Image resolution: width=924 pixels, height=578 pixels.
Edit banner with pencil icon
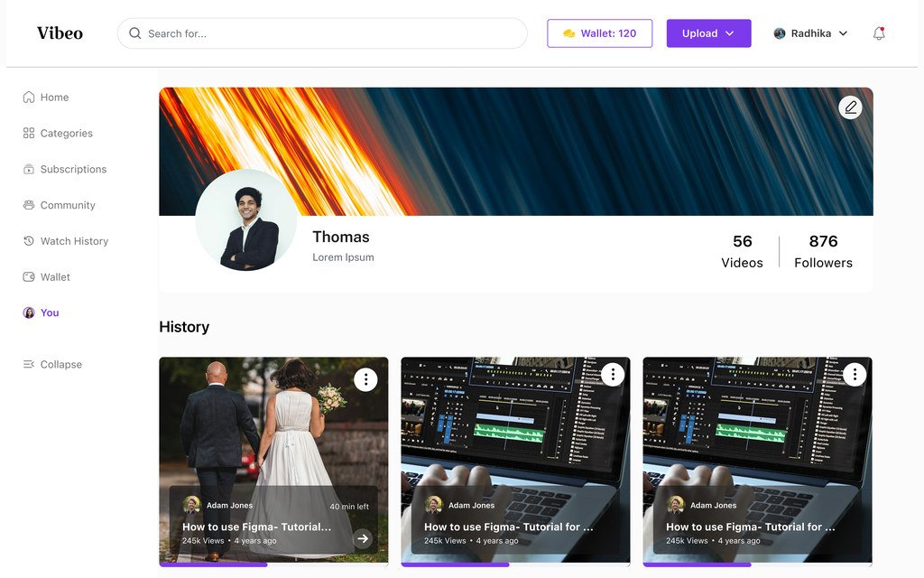pos(850,107)
